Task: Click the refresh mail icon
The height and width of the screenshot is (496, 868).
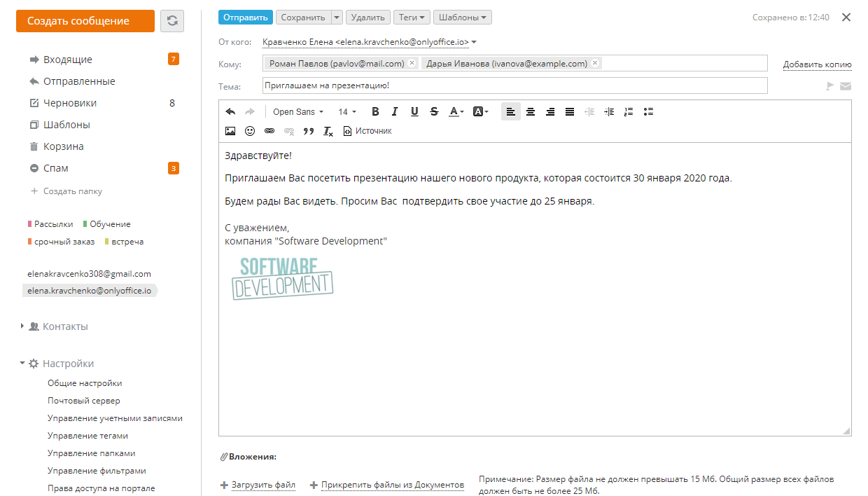Action: point(172,21)
